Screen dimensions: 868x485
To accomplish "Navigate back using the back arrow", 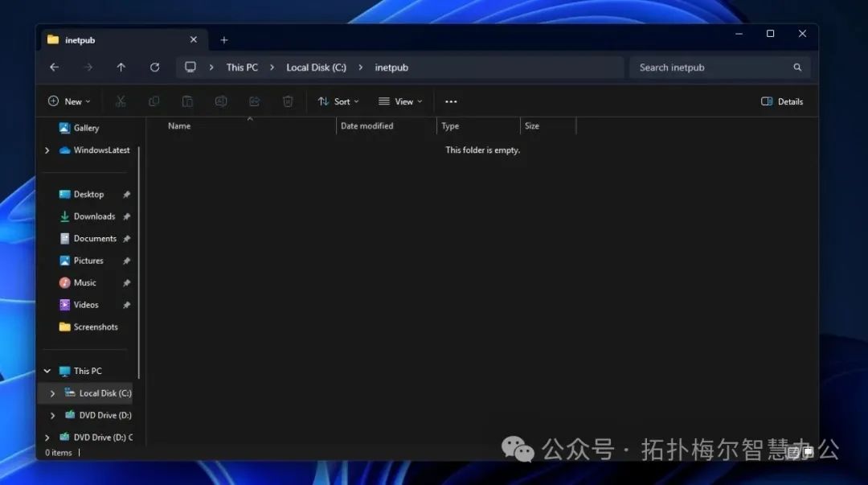I will (54, 68).
